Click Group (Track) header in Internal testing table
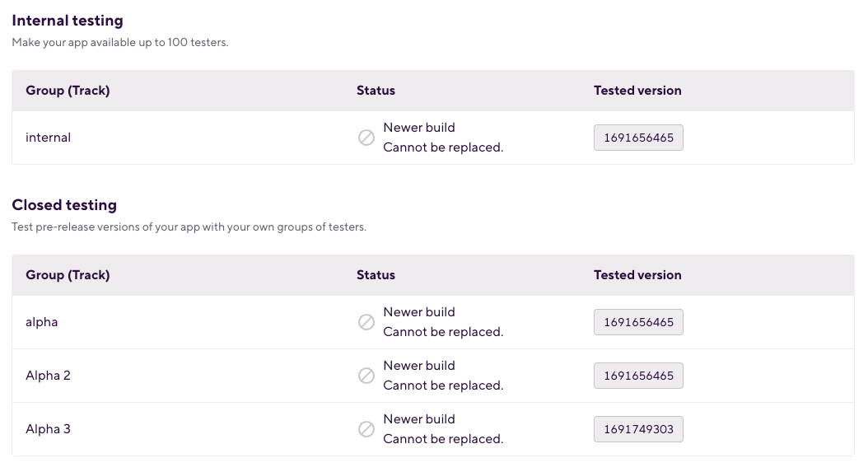Screen dimensions: 868x472 pos(68,91)
